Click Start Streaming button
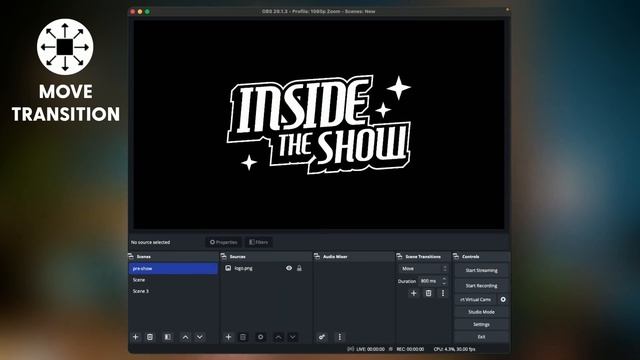This screenshot has height=360, width=640. [482, 270]
